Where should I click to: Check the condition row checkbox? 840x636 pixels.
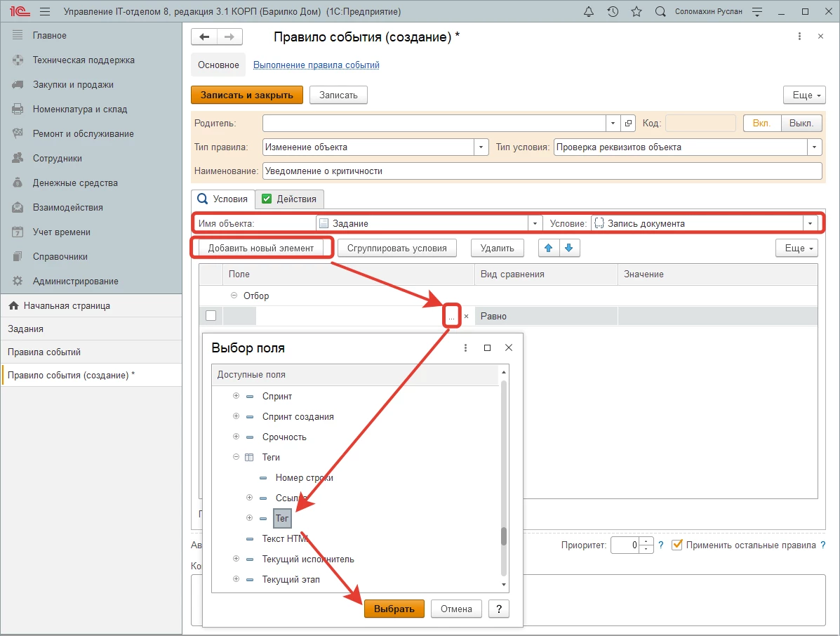211,316
